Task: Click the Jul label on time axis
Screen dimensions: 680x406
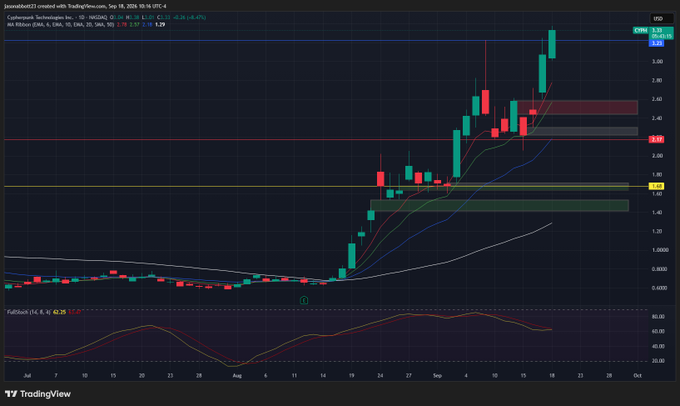Action: [27, 376]
